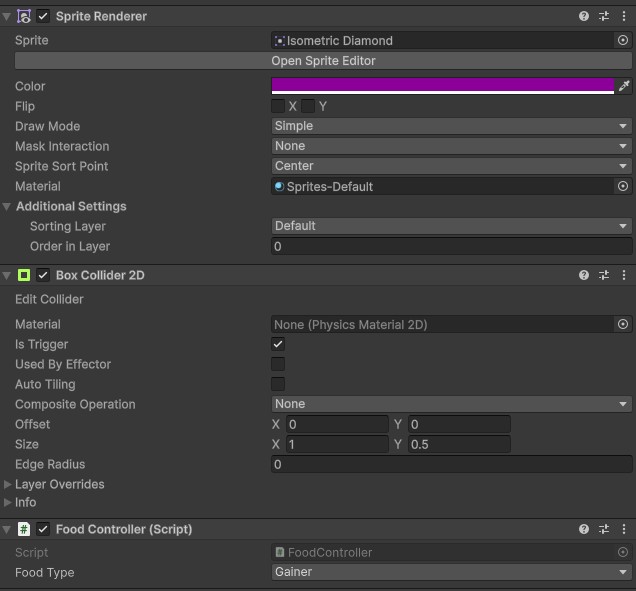Disable the Is Trigger checkbox
Image resolution: width=636 pixels, height=591 pixels.
278,344
